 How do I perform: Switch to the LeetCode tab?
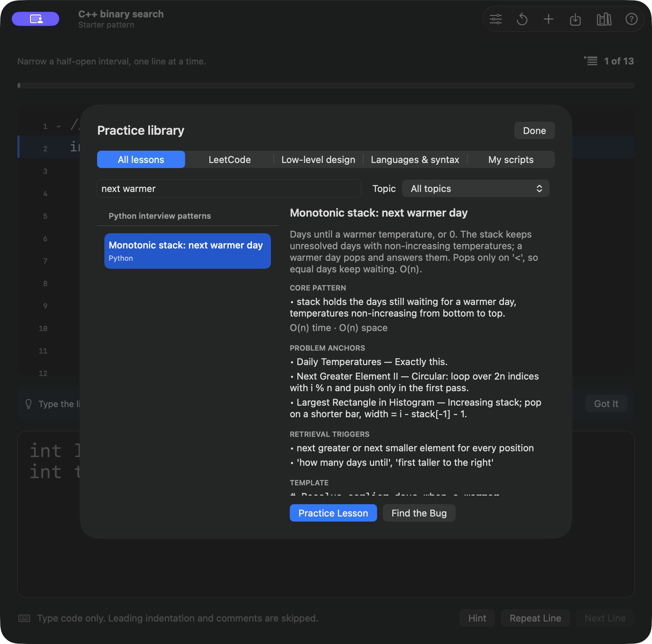[230, 159]
